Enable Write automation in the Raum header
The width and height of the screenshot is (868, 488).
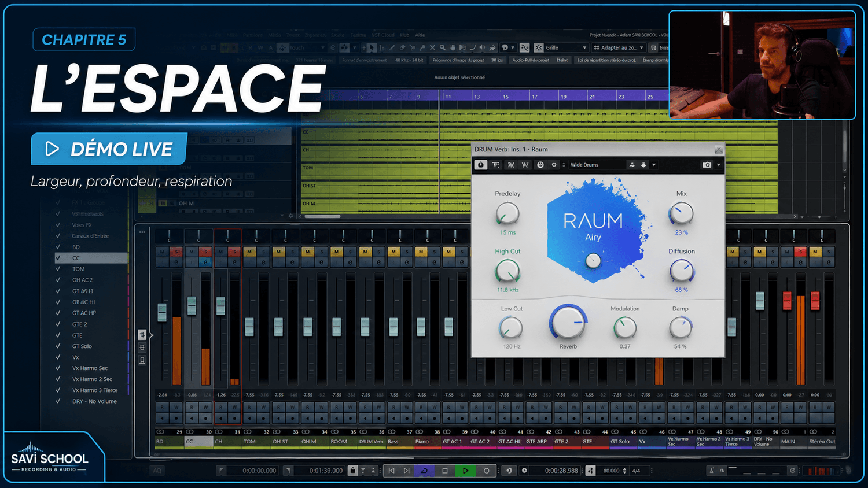pos(525,165)
